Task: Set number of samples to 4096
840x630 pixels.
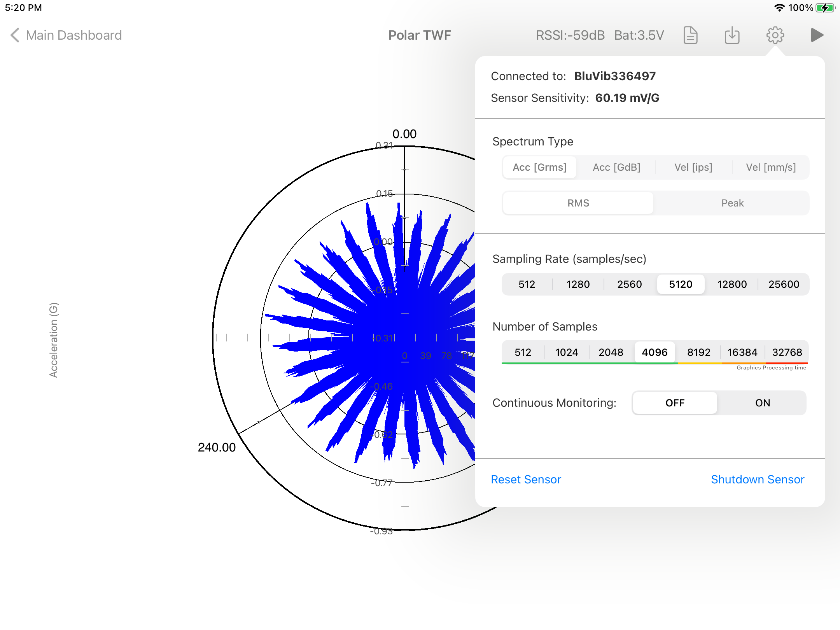Action: click(654, 352)
